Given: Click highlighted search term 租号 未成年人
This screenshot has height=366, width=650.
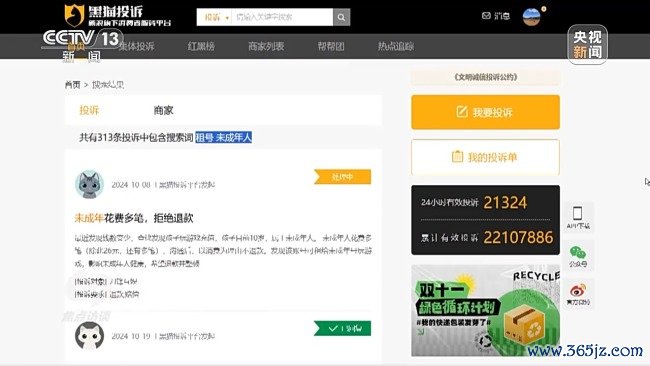Looking at the screenshot, I should point(223,137).
